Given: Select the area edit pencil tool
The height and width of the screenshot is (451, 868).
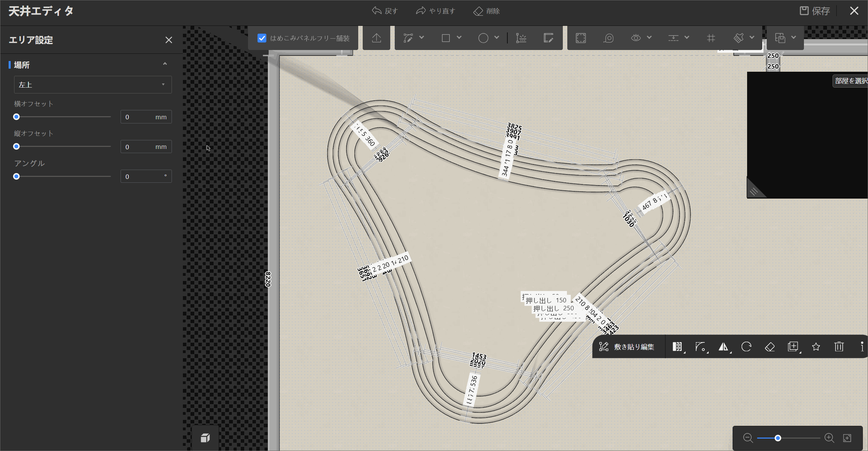Looking at the screenshot, I should (548, 38).
